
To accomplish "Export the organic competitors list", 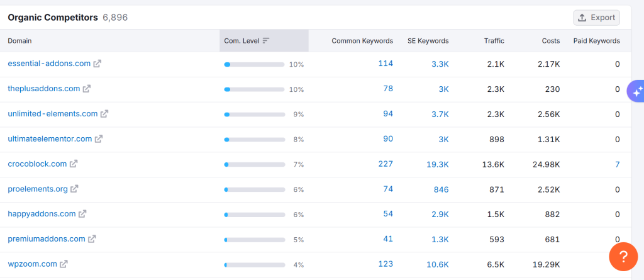I will [x=596, y=18].
